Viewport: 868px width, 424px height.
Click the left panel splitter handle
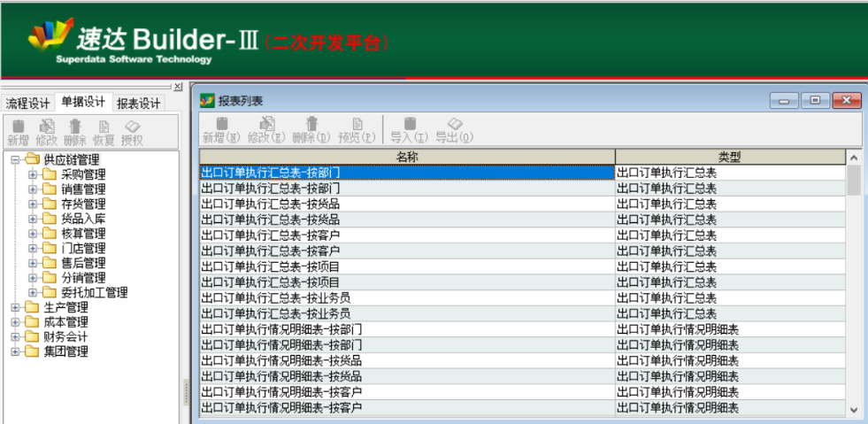point(186,392)
